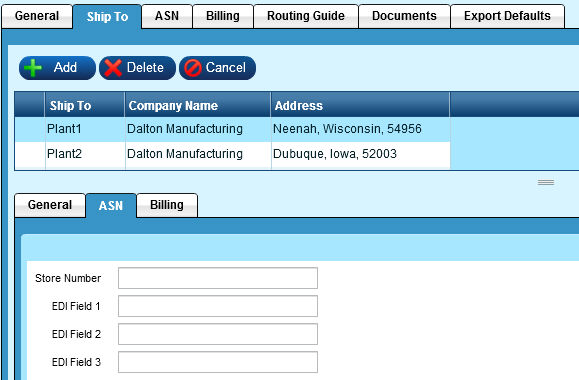This screenshot has height=380, width=579.
Task: Click Dubuque, Iowa, 52003 address
Action: tap(361, 154)
